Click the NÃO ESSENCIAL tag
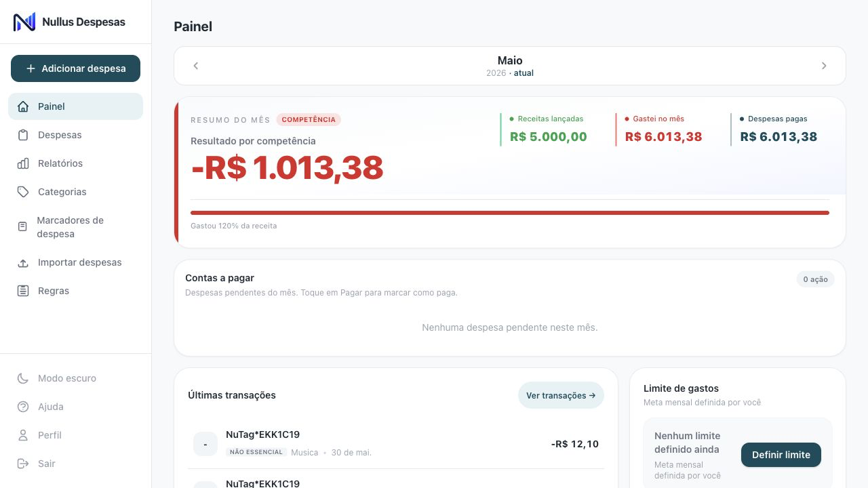Screen dimensions: 868x488 click(x=256, y=452)
